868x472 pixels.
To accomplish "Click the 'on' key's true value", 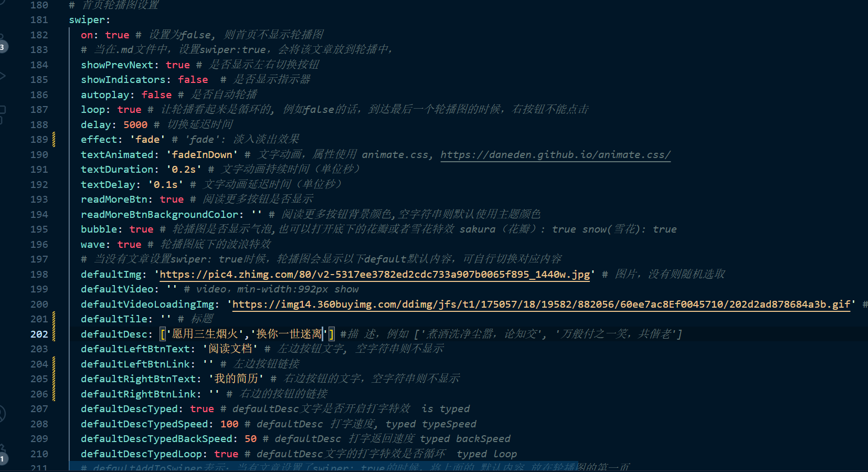I will pyautogui.click(x=117, y=35).
